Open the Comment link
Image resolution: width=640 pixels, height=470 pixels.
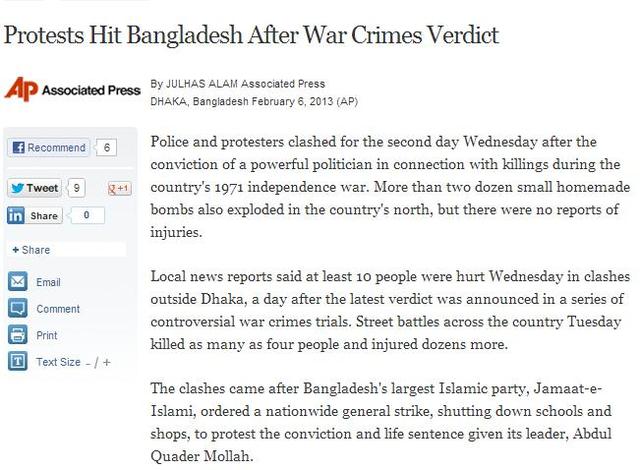pos(58,309)
